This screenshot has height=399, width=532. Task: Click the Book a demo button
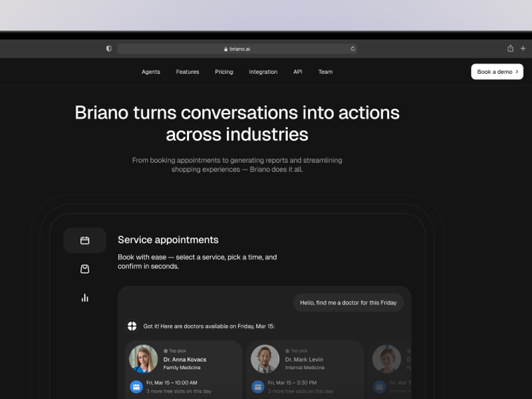click(497, 71)
